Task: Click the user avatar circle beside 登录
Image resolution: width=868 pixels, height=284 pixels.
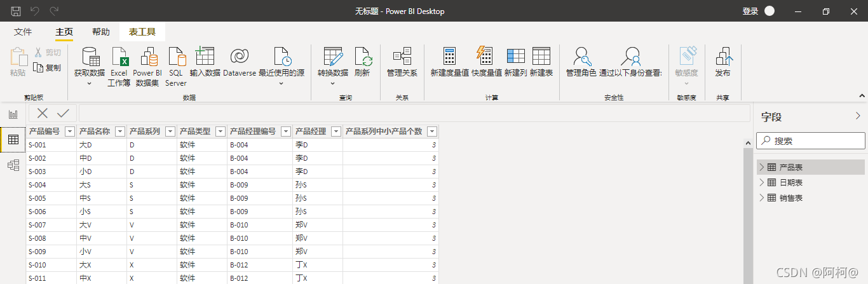Action: [x=770, y=11]
